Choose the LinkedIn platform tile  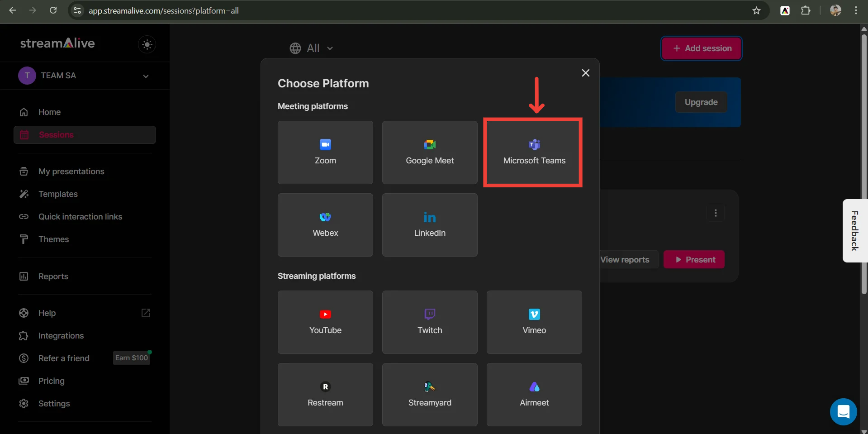coord(430,225)
